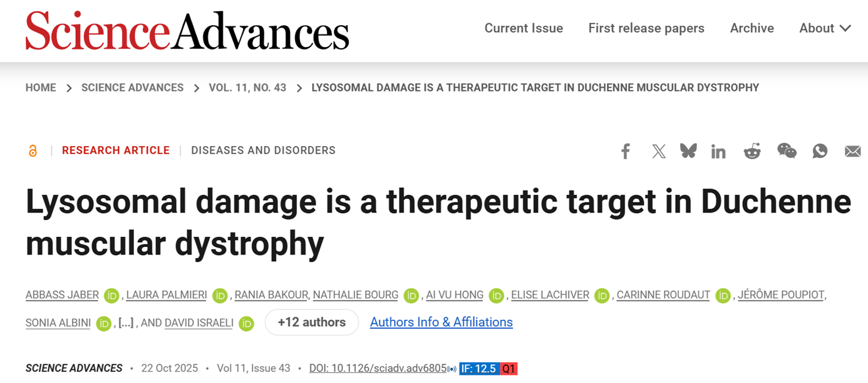
Task: Open First release papers
Action: coord(646,28)
